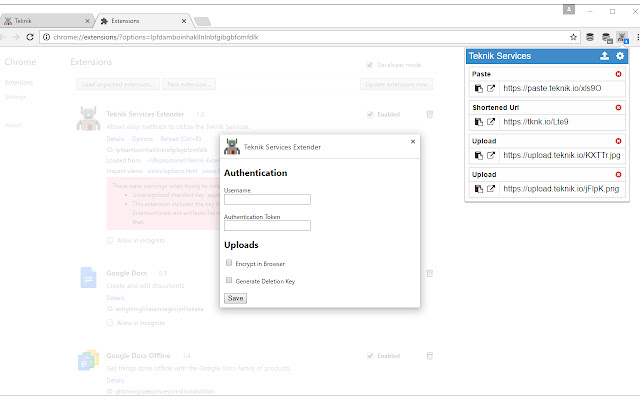
Task: Click Reload (Ctrl+R) link for Teknik extension
Action: click(181, 139)
